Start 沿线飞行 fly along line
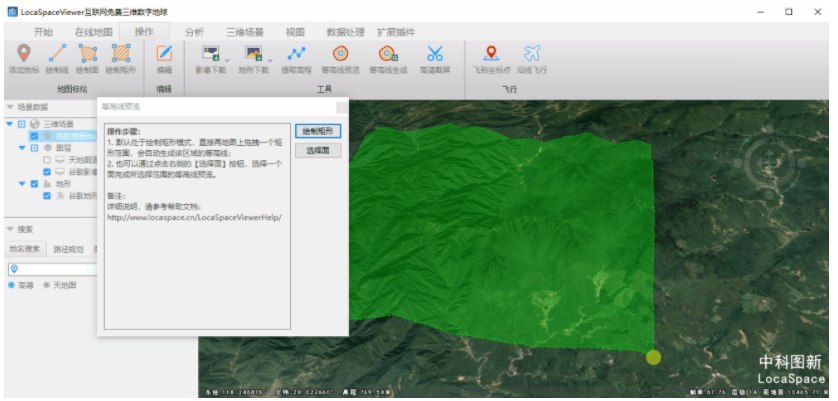The image size is (838, 401). click(x=532, y=59)
